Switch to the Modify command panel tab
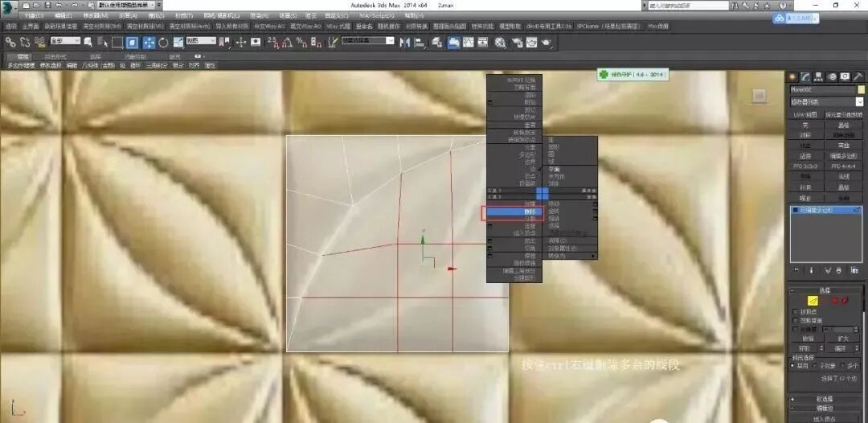 tap(806, 77)
